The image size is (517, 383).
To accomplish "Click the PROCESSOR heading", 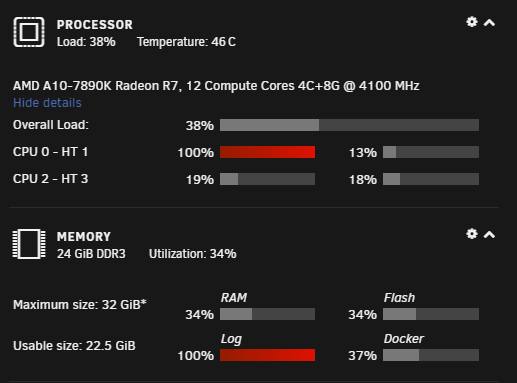I will click(95, 25).
